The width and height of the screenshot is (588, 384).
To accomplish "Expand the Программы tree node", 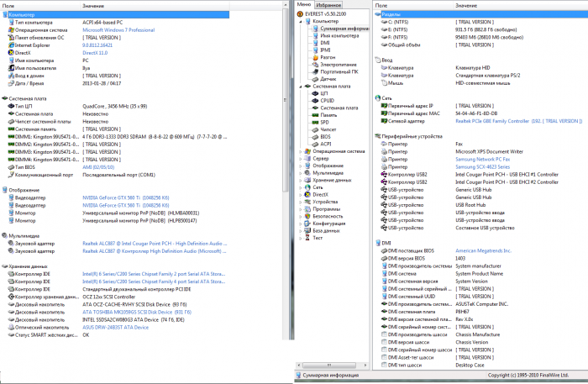I will pos(301,209).
